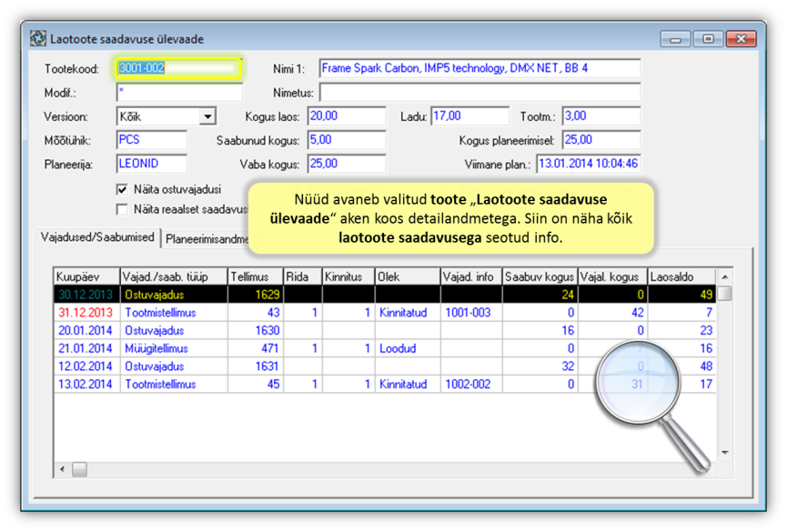Open the Versioon dropdown list
787x532 pixels.
coord(207,116)
